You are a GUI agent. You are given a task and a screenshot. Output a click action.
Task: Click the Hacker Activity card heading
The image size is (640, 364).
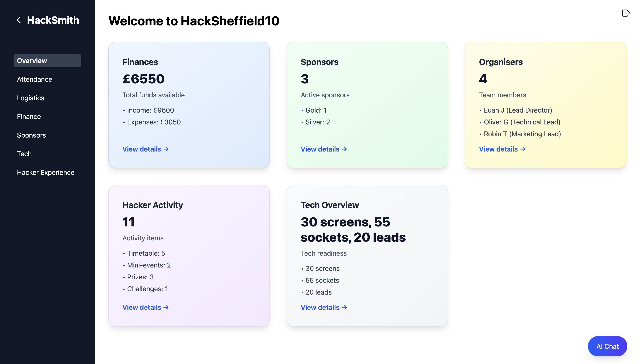tap(153, 205)
